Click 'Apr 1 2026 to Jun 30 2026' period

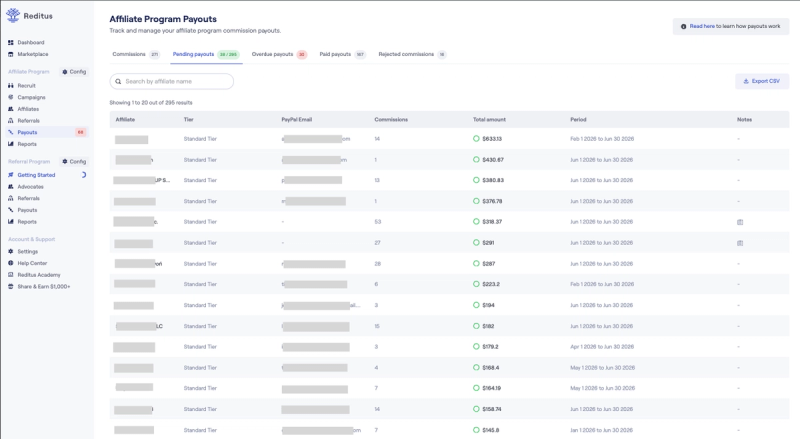pyautogui.click(x=602, y=347)
